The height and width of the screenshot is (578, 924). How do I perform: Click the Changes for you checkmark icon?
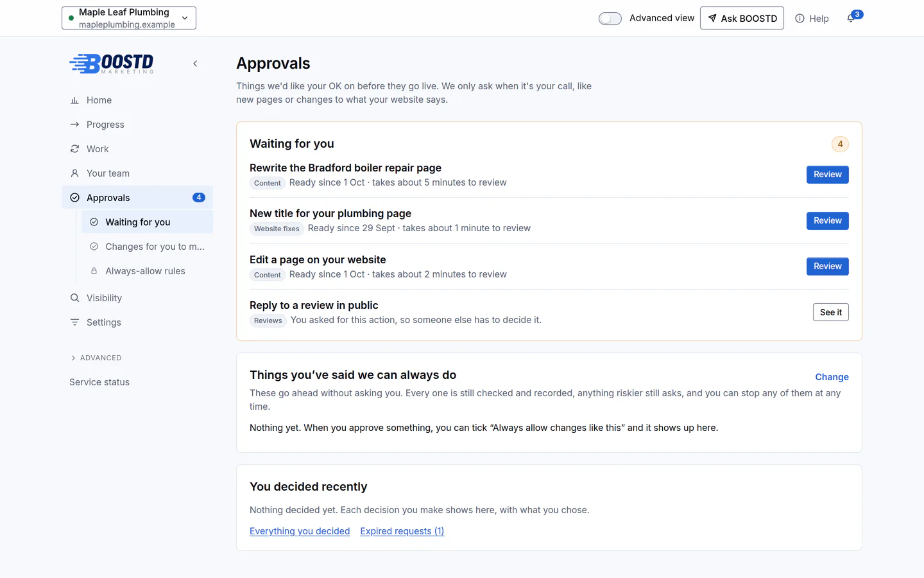pos(94,247)
